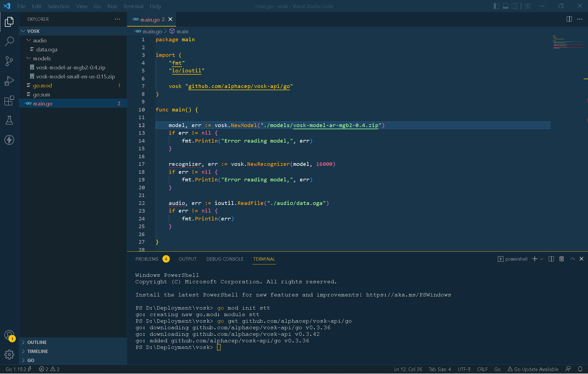The width and height of the screenshot is (588, 374).
Task: Split the editor using the toolbar icon
Action: pyautogui.click(x=569, y=19)
